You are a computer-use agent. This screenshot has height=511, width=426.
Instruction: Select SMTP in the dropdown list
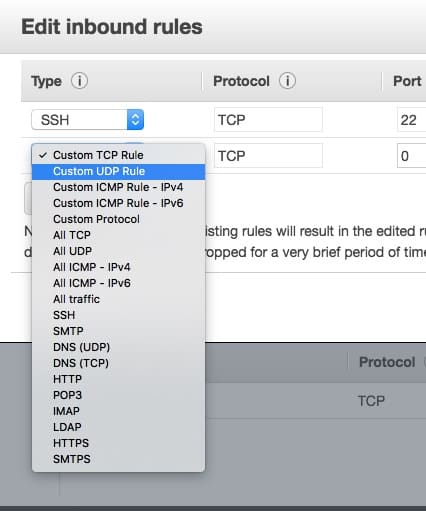click(x=118, y=331)
